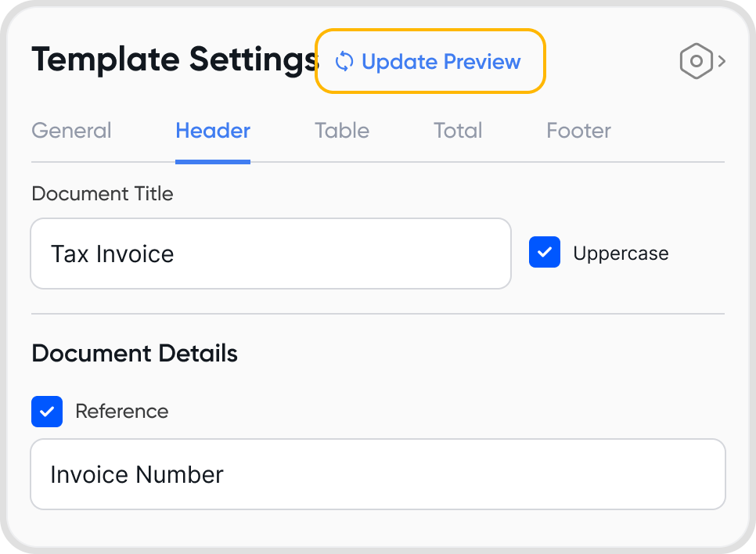
Task: Disable the Reference checkbox
Action: click(x=47, y=412)
